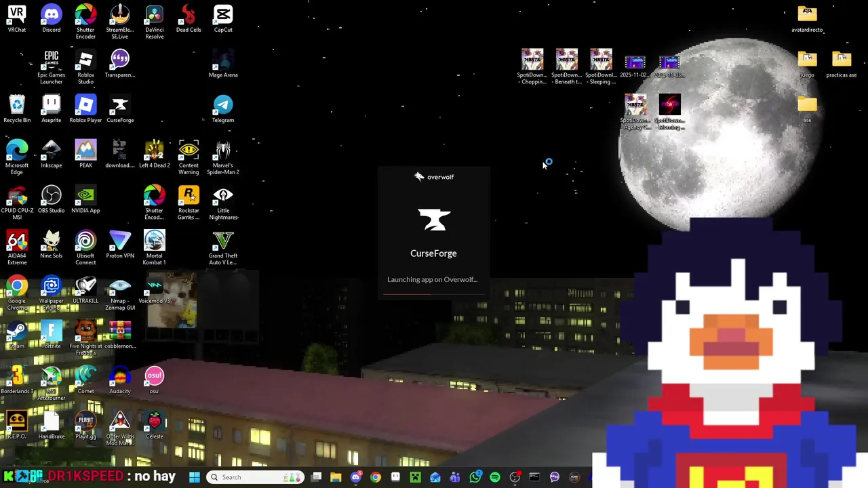Open the Windows Start menu
The height and width of the screenshot is (488, 868).
click(x=195, y=477)
